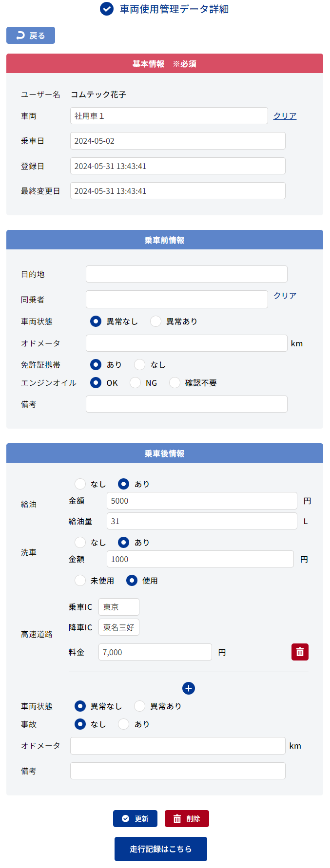Select NG for エンジンオイル
Viewport: 330px width, 868px height.
click(136, 383)
